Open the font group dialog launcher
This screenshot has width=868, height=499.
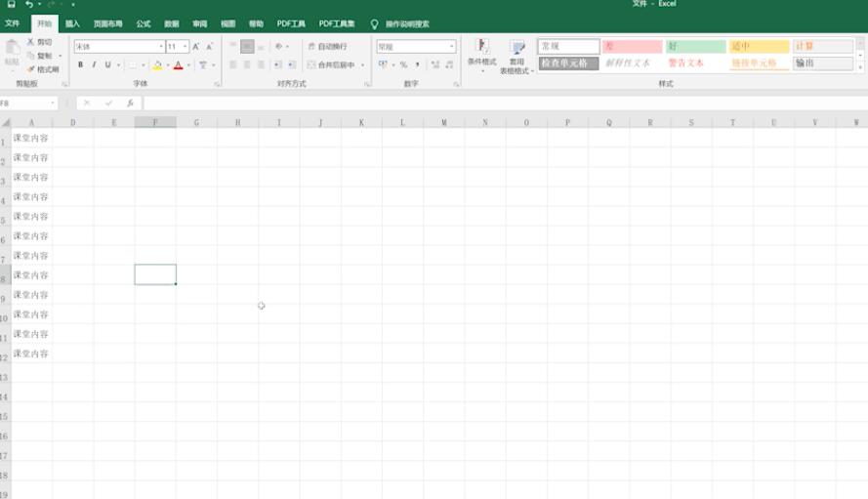tap(217, 84)
